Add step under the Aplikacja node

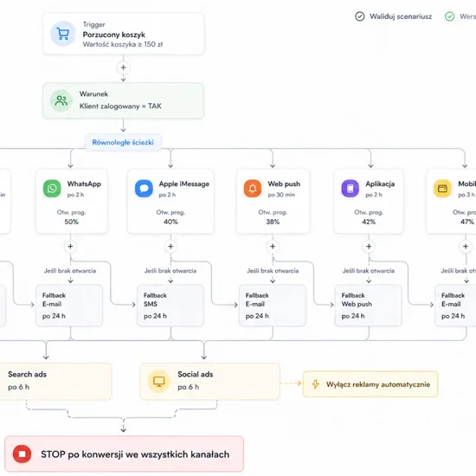369,247
